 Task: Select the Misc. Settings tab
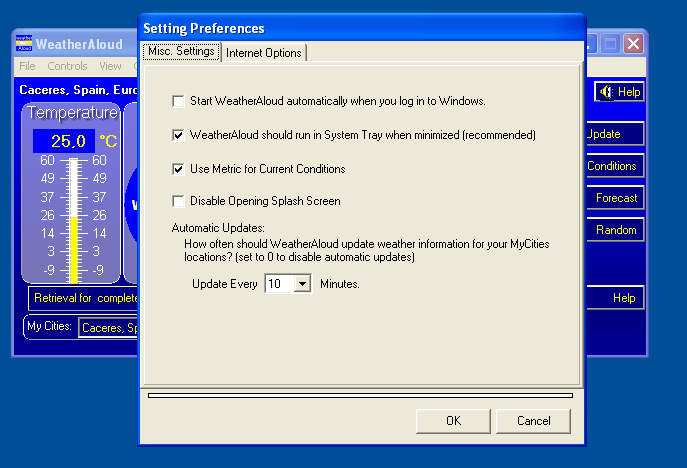click(x=181, y=52)
